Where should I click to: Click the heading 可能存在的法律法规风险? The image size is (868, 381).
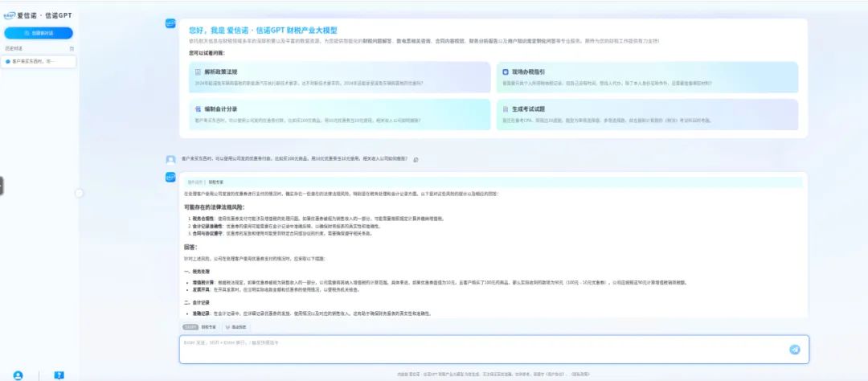pos(215,207)
